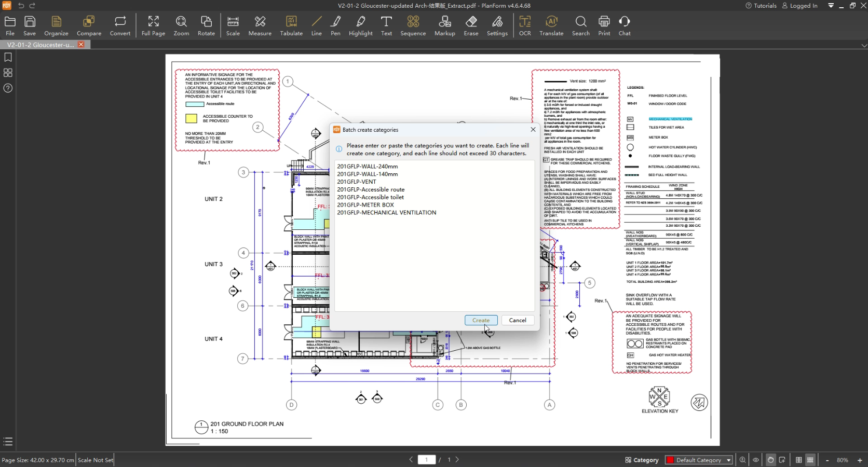Viewport: 868px width, 467px height.
Task: Expand the title bar dropdown arrow
Action: (831, 6)
